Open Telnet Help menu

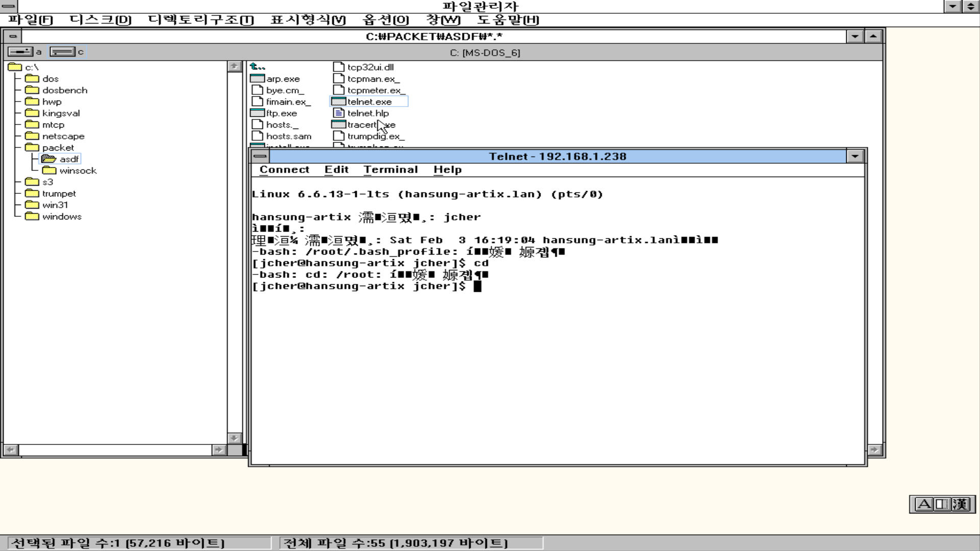[x=448, y=170]
